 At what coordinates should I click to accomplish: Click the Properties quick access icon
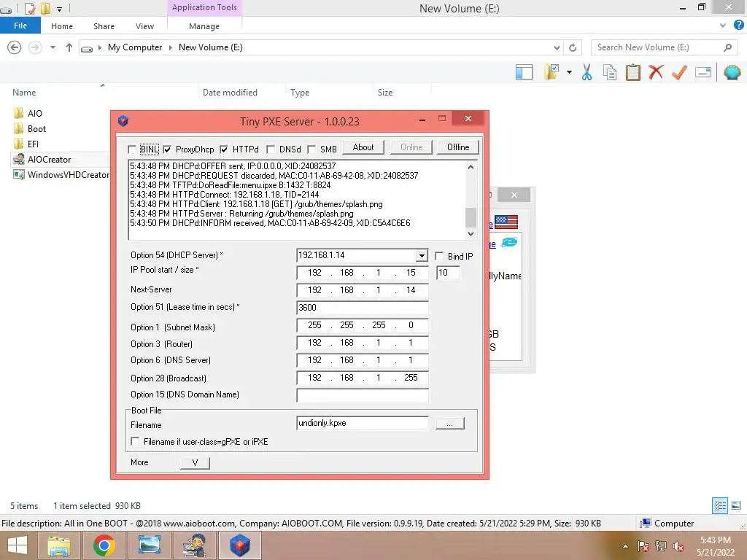[x=29, y=8]
